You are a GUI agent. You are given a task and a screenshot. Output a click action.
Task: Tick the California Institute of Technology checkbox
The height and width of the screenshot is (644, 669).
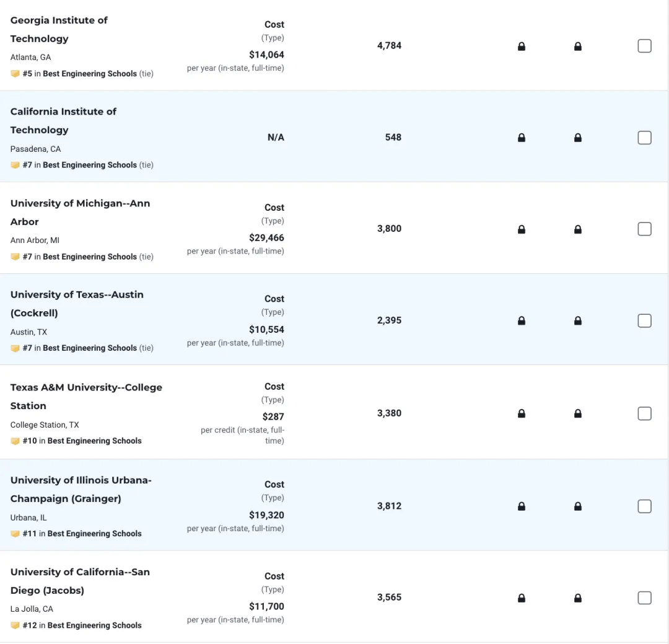click(x=644, y=138)
